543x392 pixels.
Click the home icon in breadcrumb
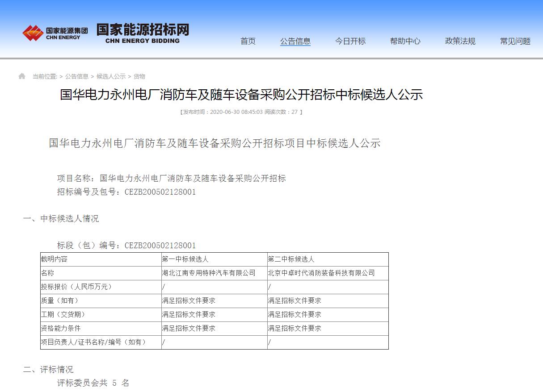click(22, 76)
